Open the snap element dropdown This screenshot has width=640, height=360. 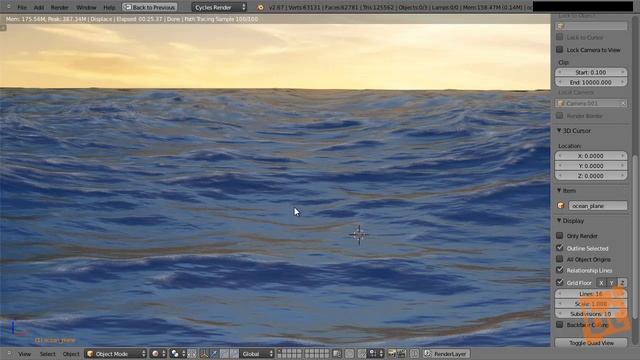click(x=376, y=354)
